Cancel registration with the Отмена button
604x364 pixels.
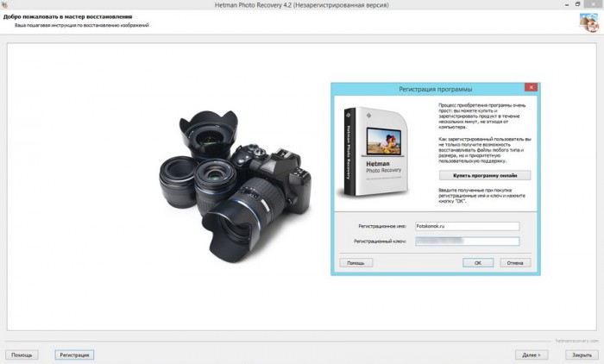coord(515,263)
